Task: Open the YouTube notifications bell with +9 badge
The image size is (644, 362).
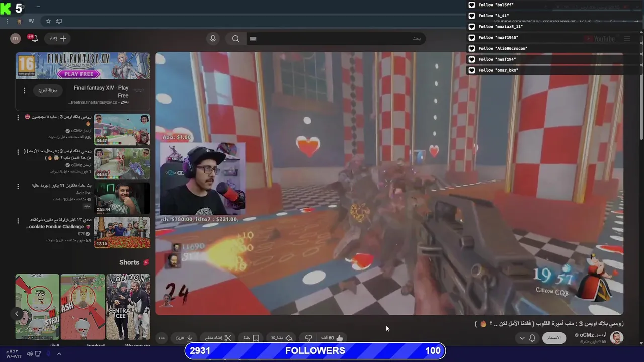Action: pyautogui.click(x=33, y=38)
